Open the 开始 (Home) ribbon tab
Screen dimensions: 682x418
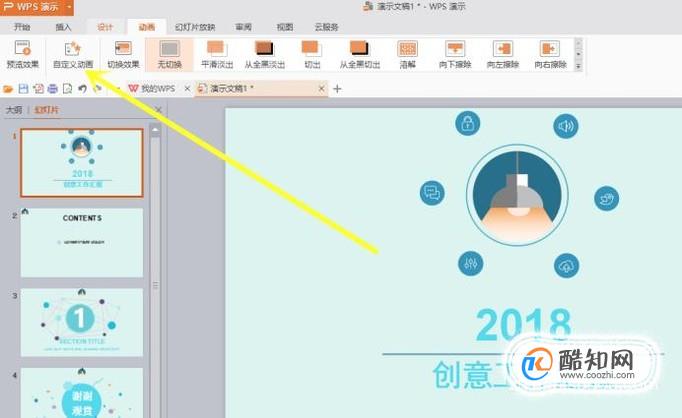tap(22, 27)
